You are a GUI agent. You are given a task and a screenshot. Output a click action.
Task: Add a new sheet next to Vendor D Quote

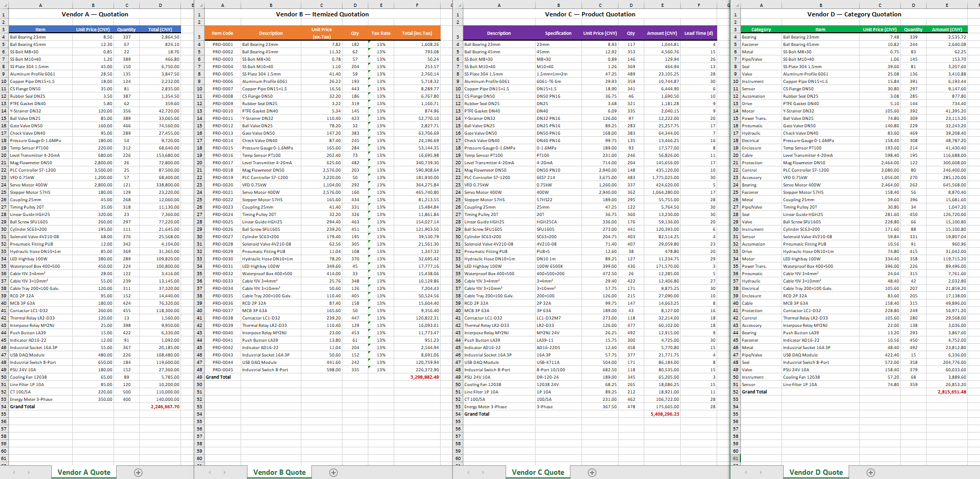[x=871, y=473]
